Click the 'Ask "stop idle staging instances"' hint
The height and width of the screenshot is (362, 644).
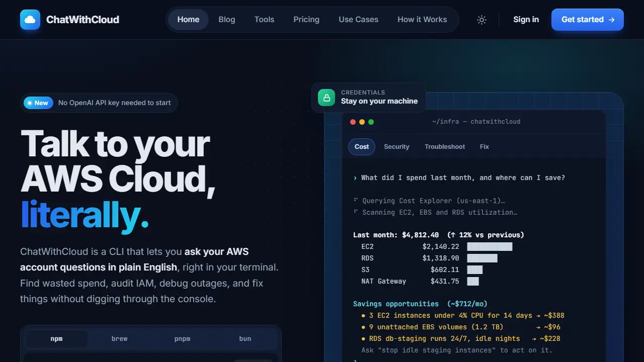coord(457,350)
